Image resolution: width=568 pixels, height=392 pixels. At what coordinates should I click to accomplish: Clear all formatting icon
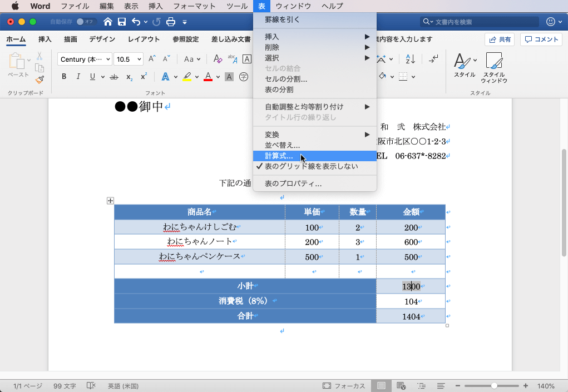(x=218, y=58)
